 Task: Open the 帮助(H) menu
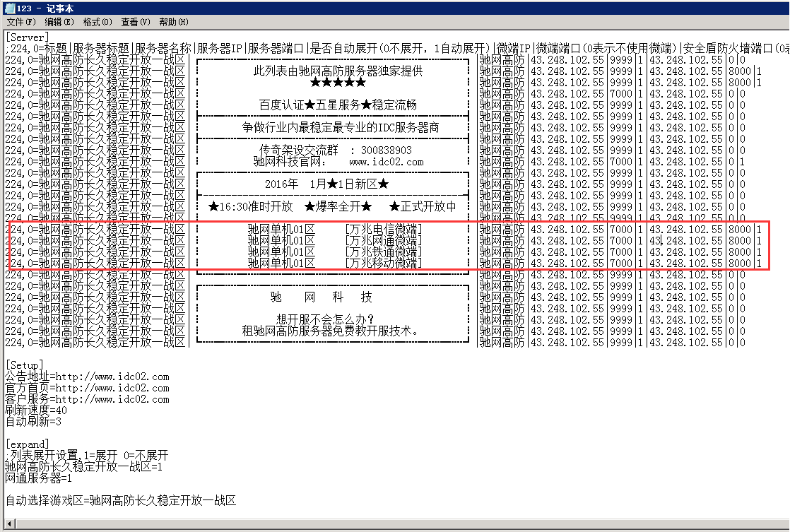(174, 22)
